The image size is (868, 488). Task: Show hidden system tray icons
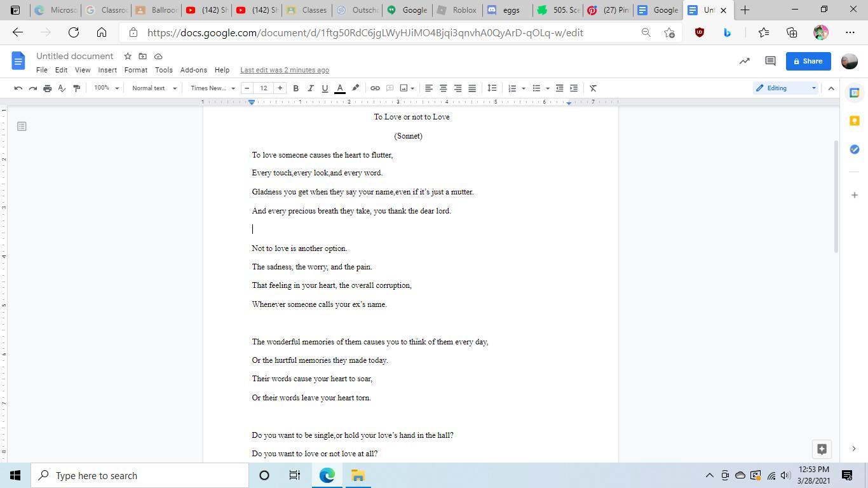709,475
